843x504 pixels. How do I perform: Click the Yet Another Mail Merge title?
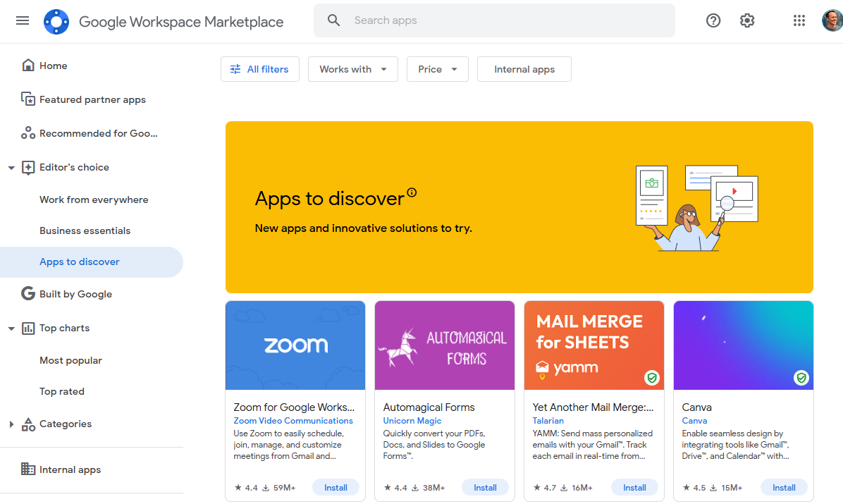point(593,407)
